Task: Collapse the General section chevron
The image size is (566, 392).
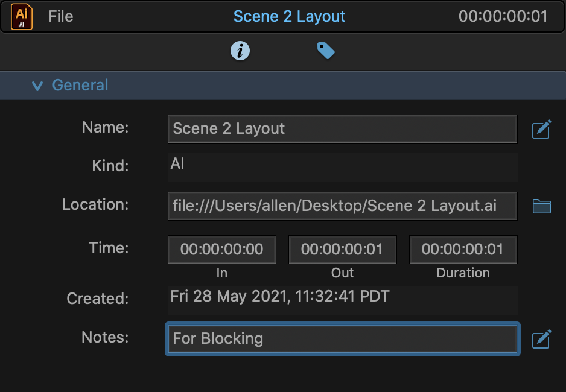Action: (37, 86)
